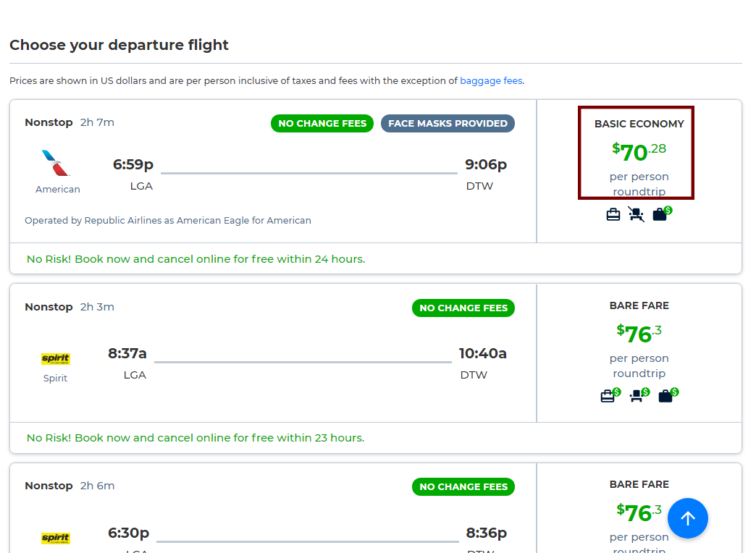Click the American Airlines logo
This screenshot has height=553, width=756.
[56, 163]
